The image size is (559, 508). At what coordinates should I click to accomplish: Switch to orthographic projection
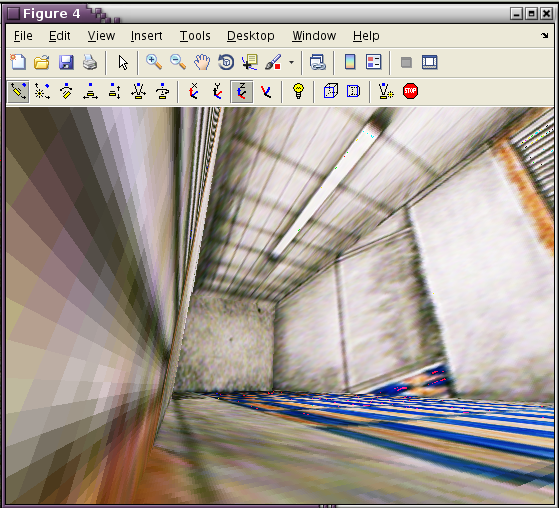[330, 91]
